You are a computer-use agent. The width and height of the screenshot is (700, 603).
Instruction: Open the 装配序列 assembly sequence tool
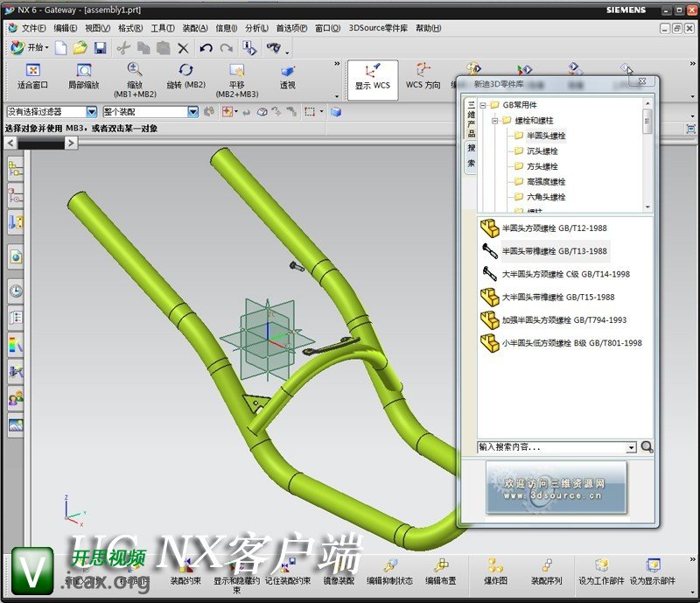click(x=546, y=572)
